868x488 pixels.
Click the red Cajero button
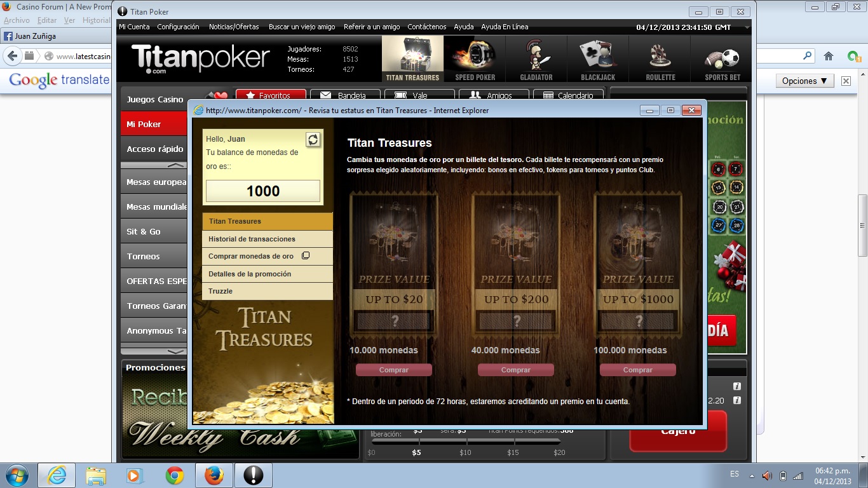pos(678,432)
